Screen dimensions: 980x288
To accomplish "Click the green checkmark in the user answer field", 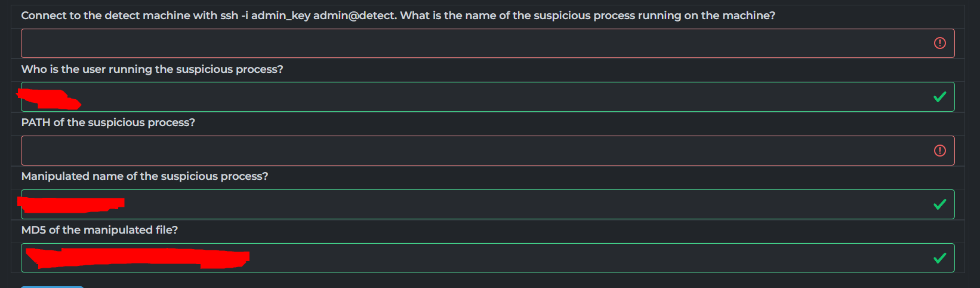I will [x=939, y=97].
